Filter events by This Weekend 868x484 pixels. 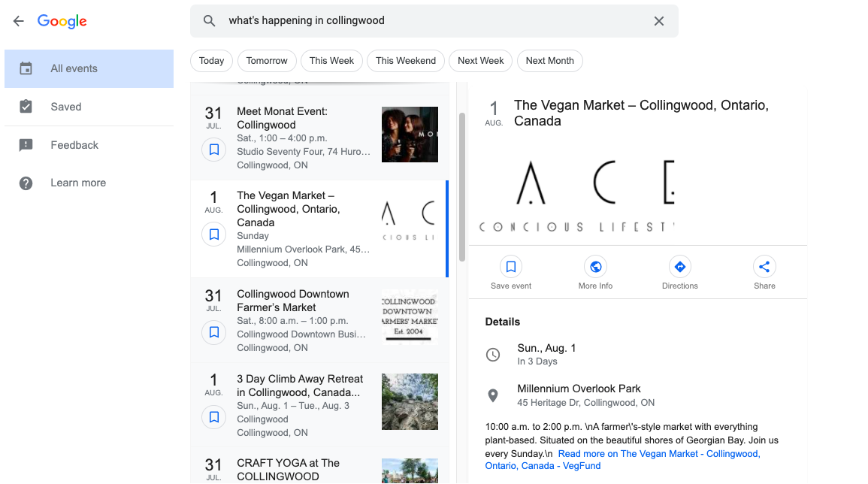[405, 61]
